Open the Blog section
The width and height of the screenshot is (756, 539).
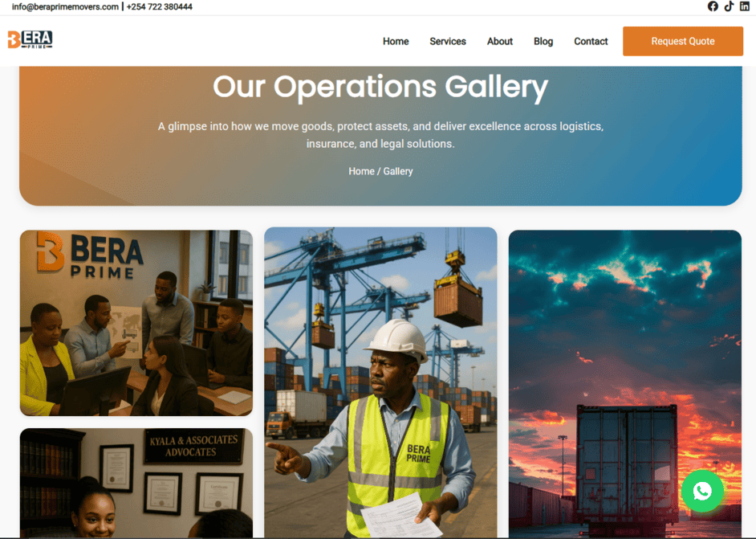click(x=543, y=41)
